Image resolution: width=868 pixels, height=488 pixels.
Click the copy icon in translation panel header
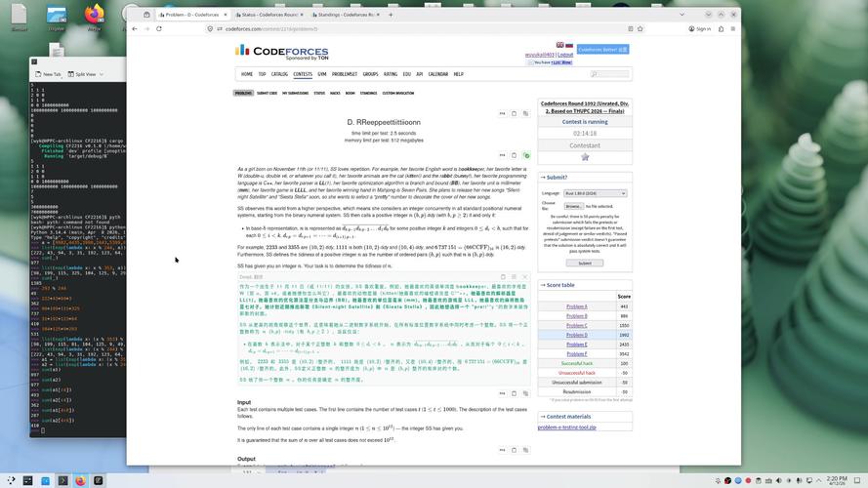503,276
